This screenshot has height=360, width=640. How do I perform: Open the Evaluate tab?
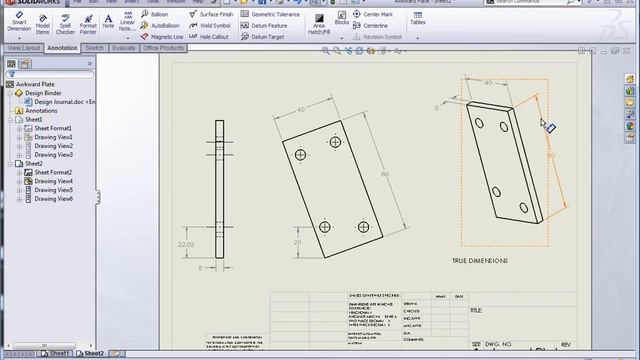(x=124, y=48)
